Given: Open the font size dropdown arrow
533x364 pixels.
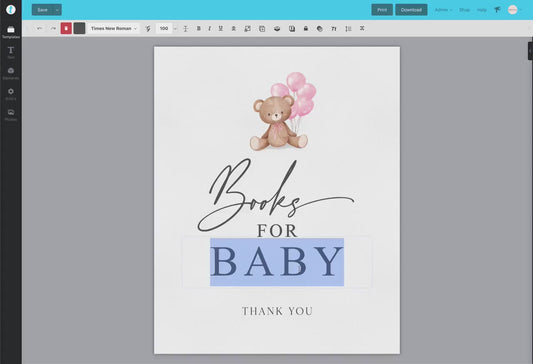Looking at the screenshot, I should [x=175, y=29].
